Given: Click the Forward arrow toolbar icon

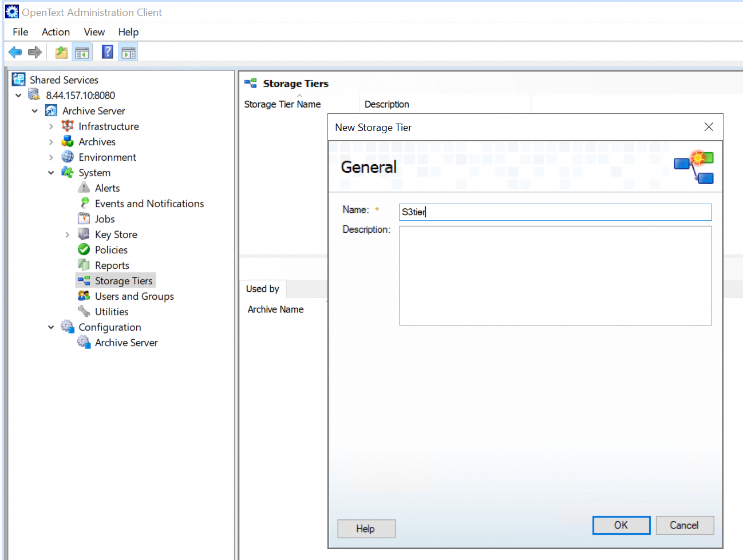Looking at the screenshot, I should pos(35,53).
